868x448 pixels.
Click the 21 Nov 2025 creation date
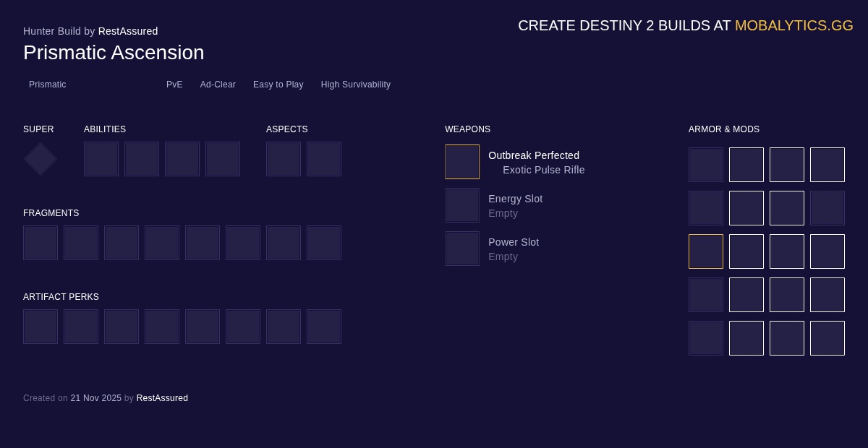click(x=95, y=398)
